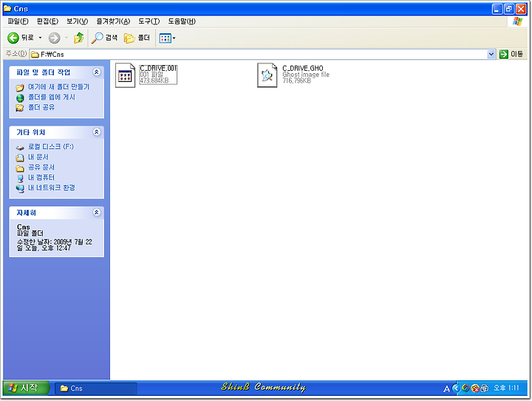Toggle the Folders (폴더) pane button
This screenshot has height=401, width=532.
(137, 38)
